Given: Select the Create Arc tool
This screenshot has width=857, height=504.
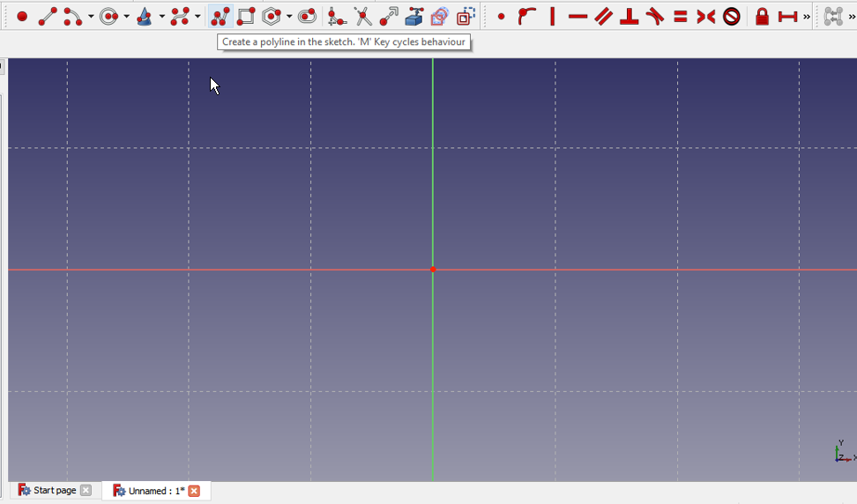Looking at the screenshot, I should [x=73, y=17].
